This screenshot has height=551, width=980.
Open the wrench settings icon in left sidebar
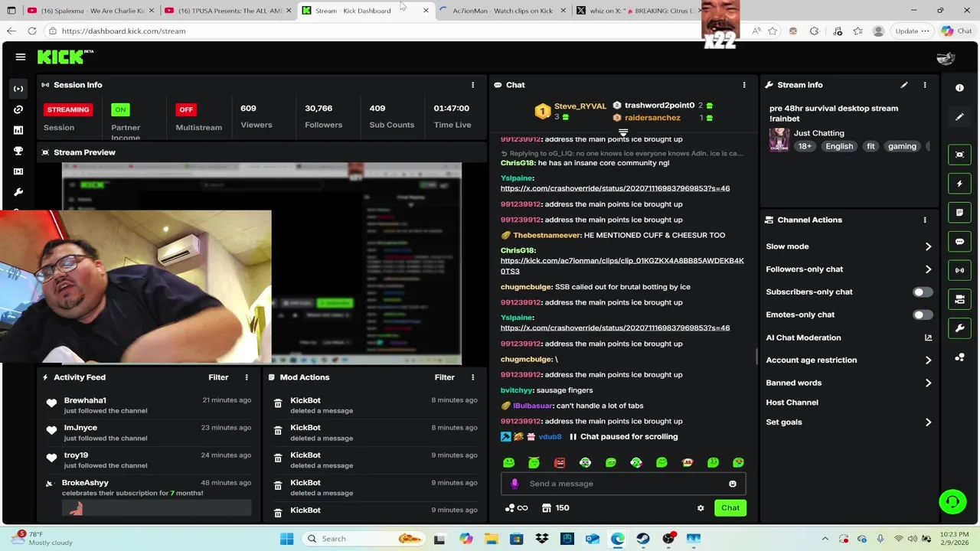tap(18, 192)
